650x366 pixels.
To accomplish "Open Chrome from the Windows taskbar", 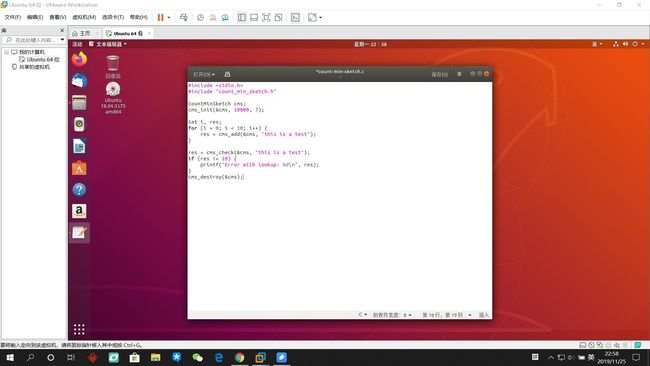I will [240, 357].
